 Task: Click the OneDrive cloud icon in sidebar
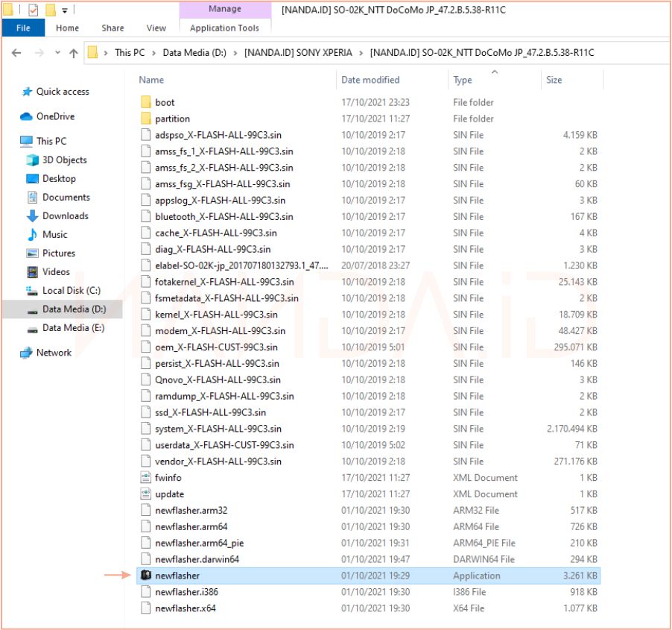click(27, 116)
